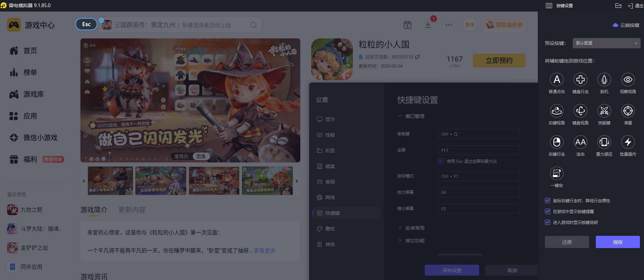Open 快捷键 settings tab

coord(346,213)
